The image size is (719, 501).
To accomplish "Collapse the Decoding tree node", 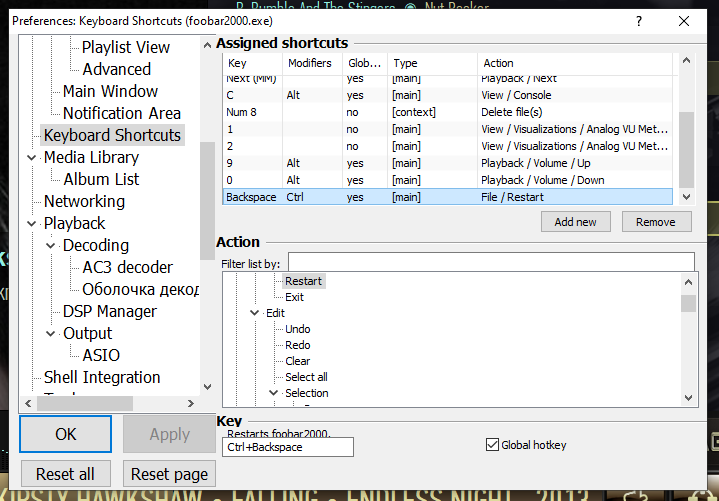I will pos(52,246).
